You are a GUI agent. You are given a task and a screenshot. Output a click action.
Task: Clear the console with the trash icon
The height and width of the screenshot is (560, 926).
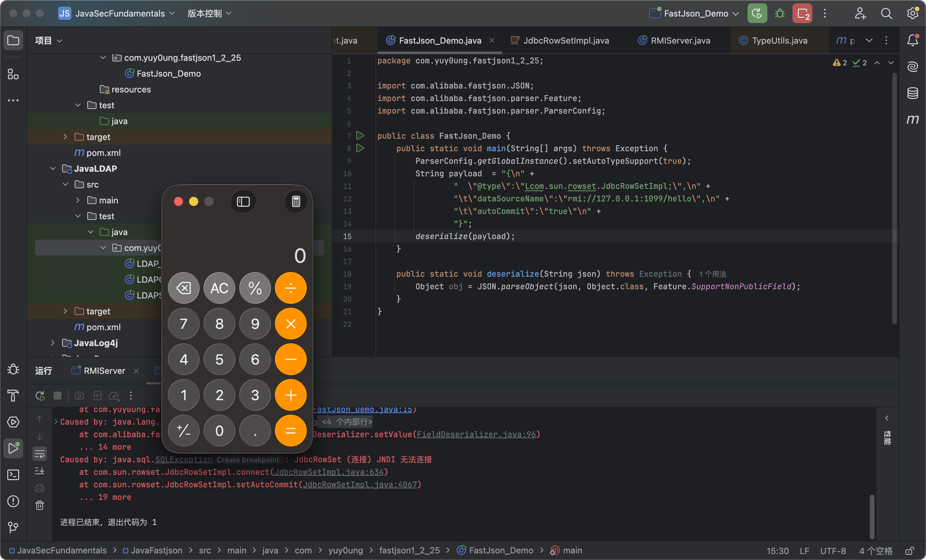coord(40,506)
